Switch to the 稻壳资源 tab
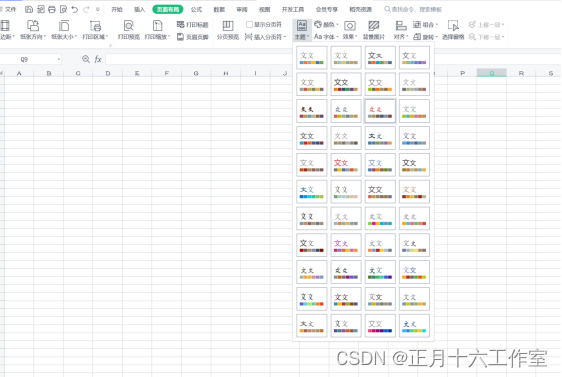 click(x=361, y=9)
